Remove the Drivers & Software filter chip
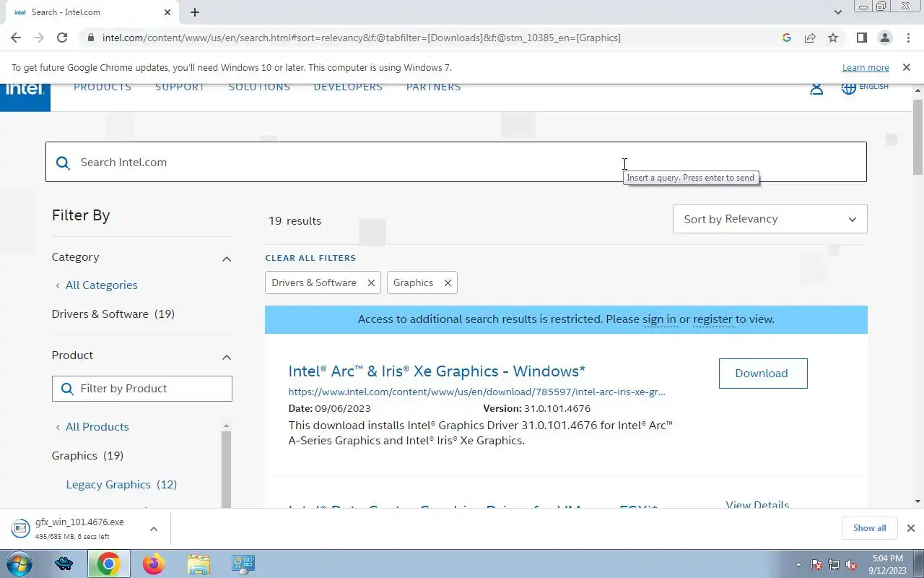924x578 pixels. click(x=371, y=283)
